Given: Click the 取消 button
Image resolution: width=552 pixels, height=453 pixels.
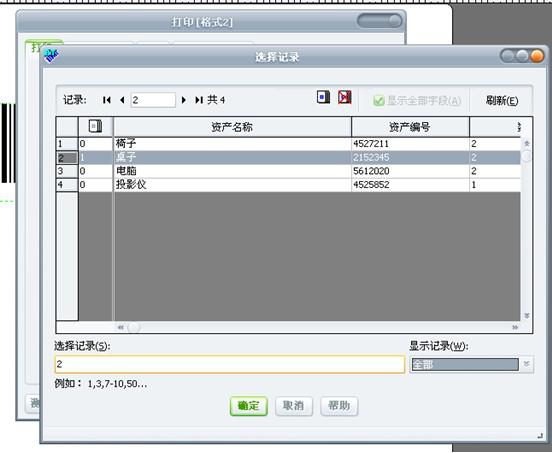Looking at the screenshot, I should pos(294,406).
